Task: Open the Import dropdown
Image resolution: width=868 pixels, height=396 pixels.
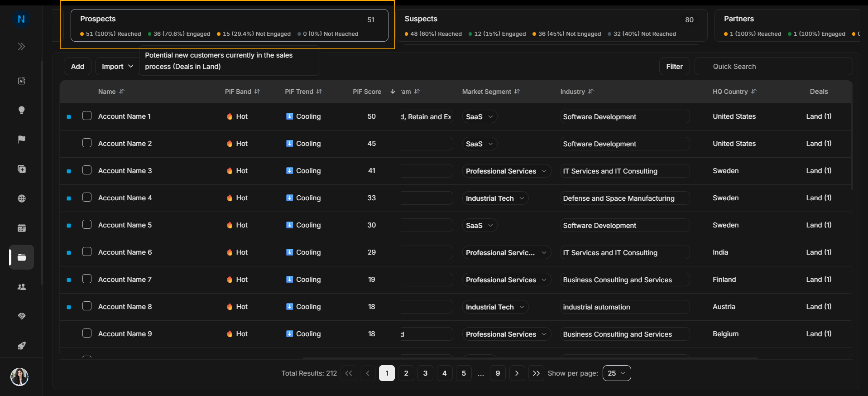Action: click(x=117, y=67)
